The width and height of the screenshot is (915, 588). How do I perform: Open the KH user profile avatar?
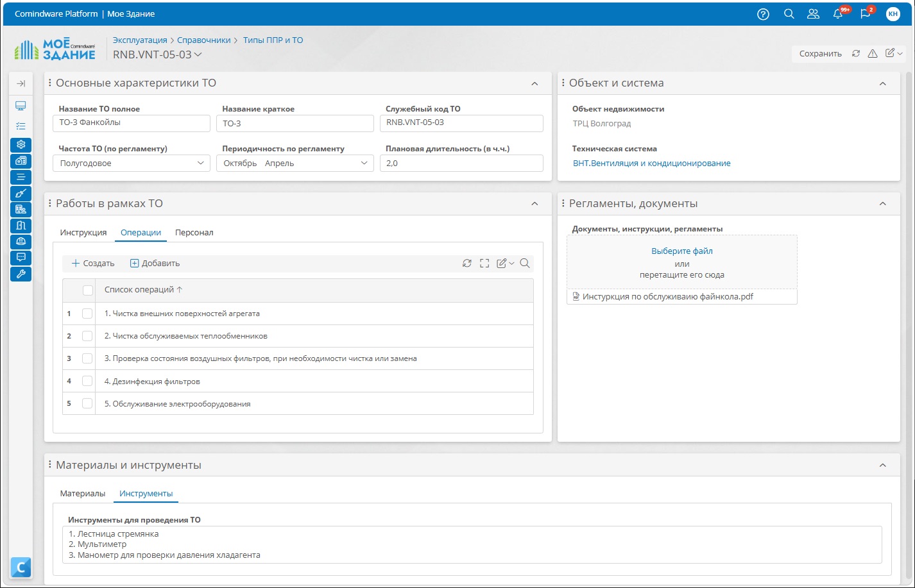click(x=893, y=14)
